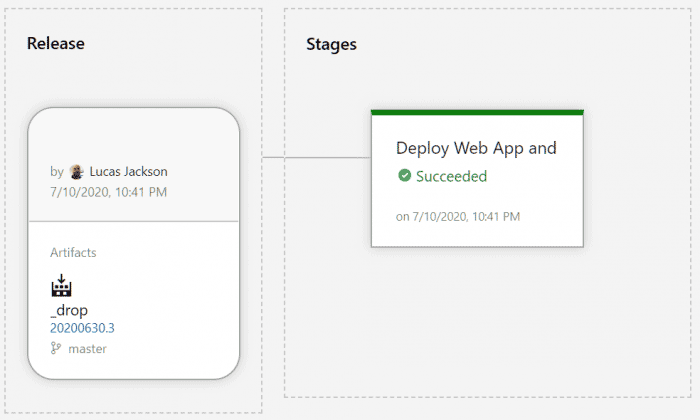Select the Deploy Web App and stage title
The width and height of the screenshot is (700, 420).
pos(476,148)
